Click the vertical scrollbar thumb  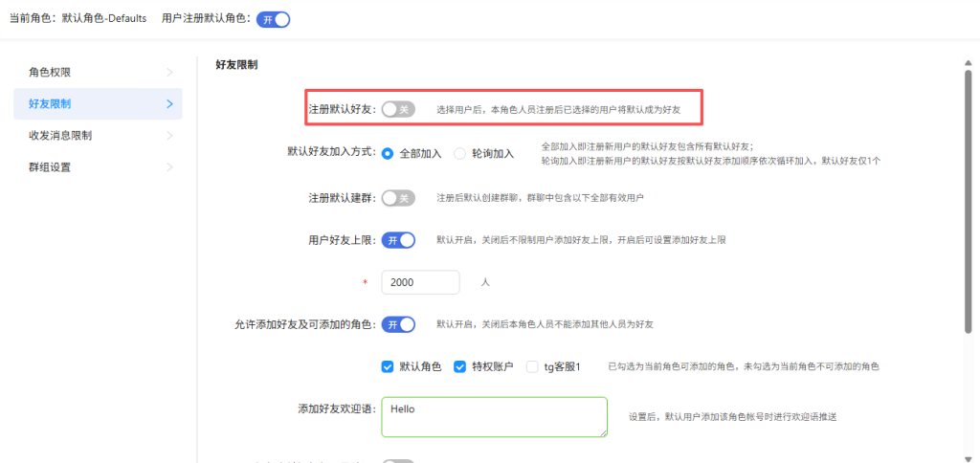coord(969,203)
